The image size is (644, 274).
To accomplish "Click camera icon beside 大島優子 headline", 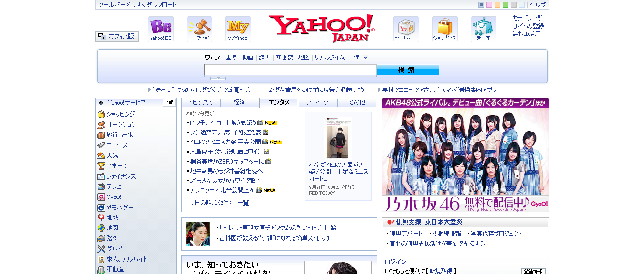I will click(266, 152).
